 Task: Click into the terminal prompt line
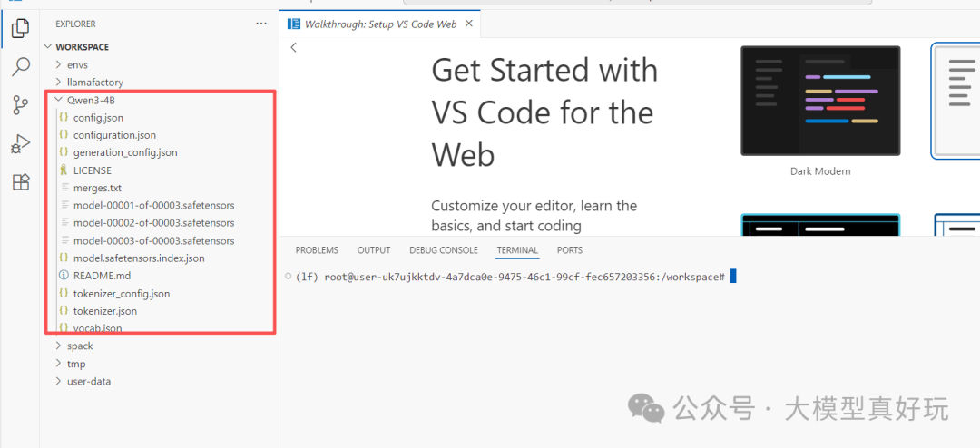[x=509, y=277]
